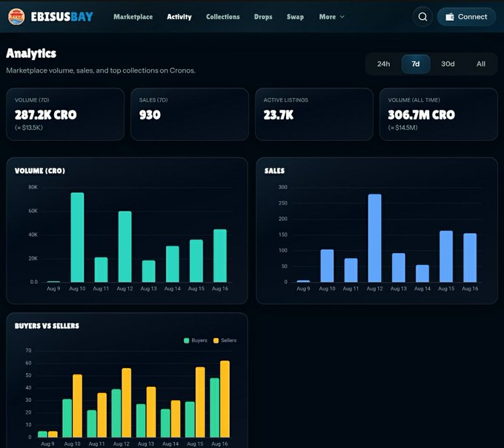Click the Aug 13 volume bar
The image size is (504, 448).
click(148, 271)
